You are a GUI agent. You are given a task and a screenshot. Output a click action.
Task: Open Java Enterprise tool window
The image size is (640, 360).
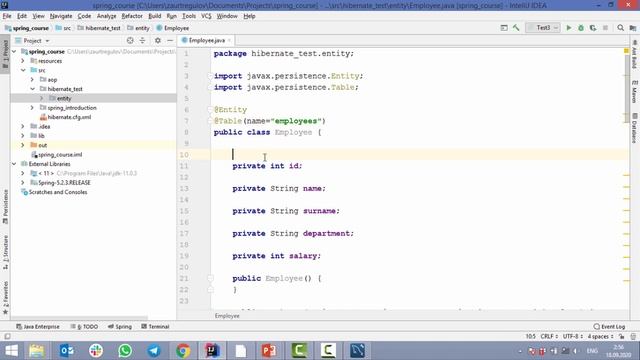coord(38,327)
